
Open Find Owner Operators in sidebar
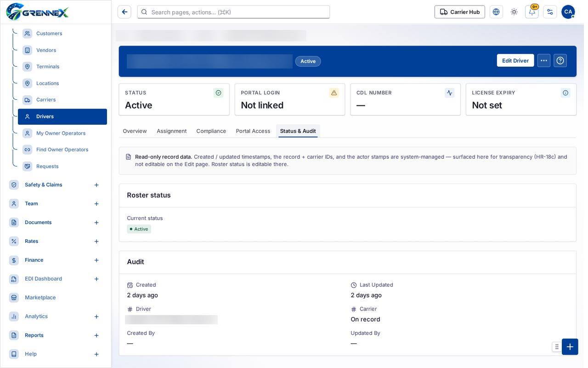(62, 150)
